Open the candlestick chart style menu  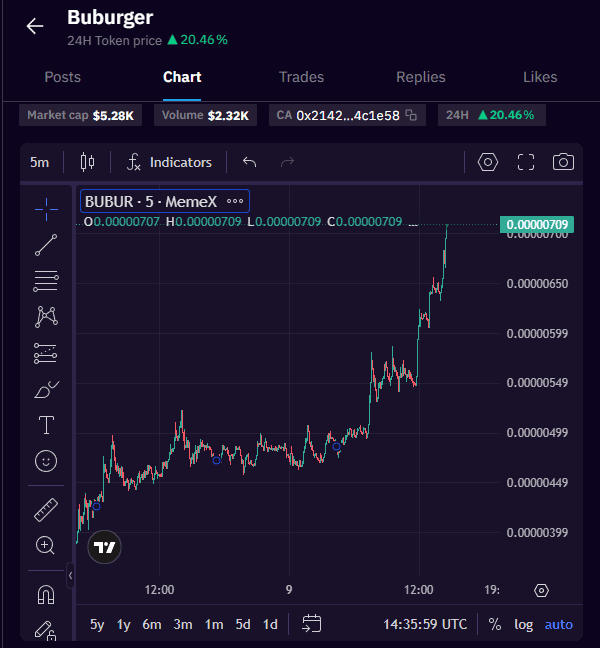pos(87,162)
